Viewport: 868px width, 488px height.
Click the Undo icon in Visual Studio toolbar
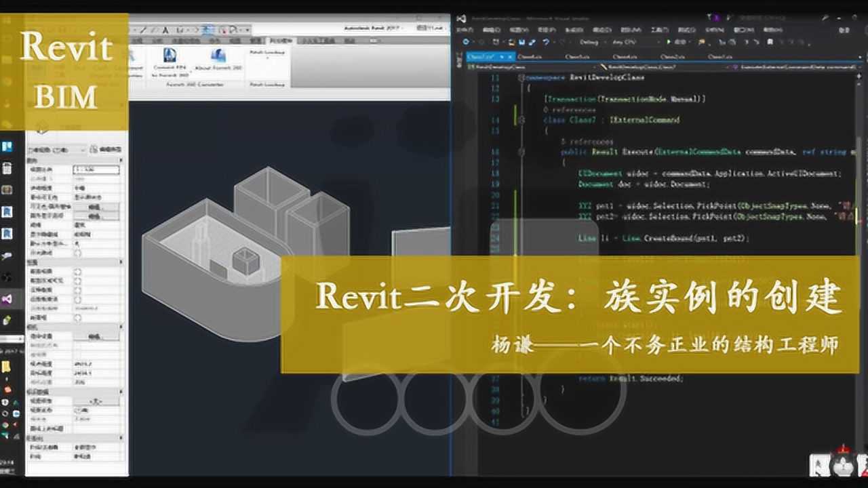546,41
